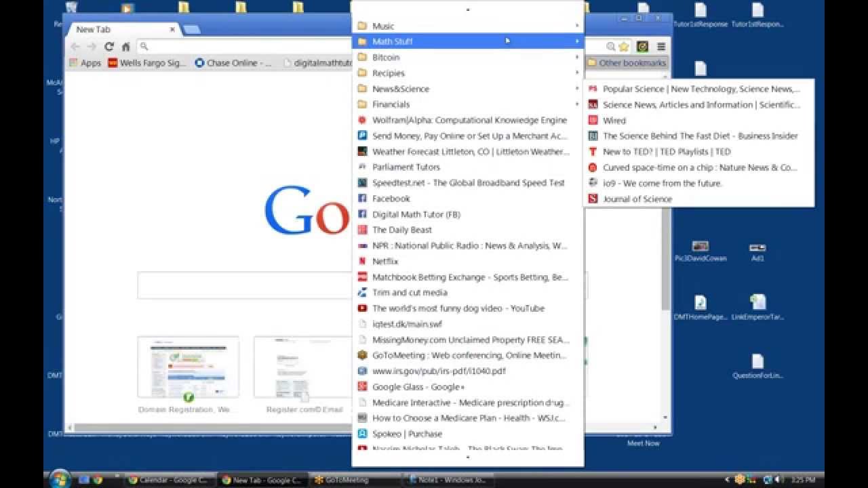Expand the Music folder submenu arrow

[x=577, y=26]
